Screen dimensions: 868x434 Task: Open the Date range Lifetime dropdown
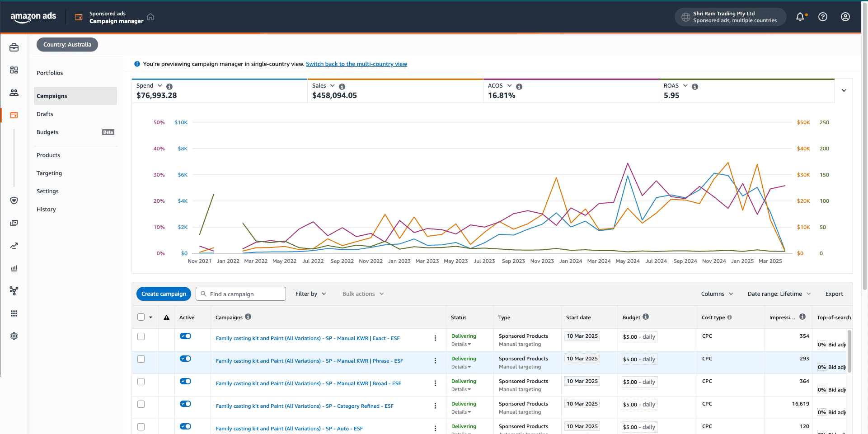pyautogui.click(x=779, y=294)
